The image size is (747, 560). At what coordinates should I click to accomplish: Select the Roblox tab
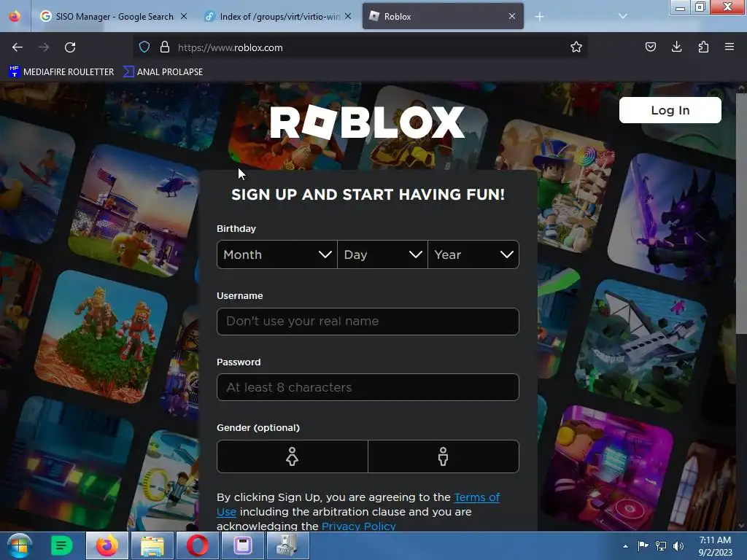click(x=443, y=17)
